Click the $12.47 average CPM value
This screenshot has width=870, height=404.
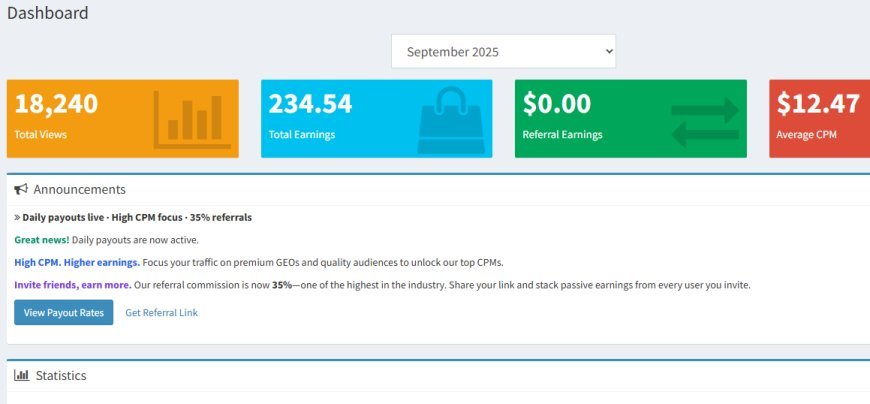817,104
